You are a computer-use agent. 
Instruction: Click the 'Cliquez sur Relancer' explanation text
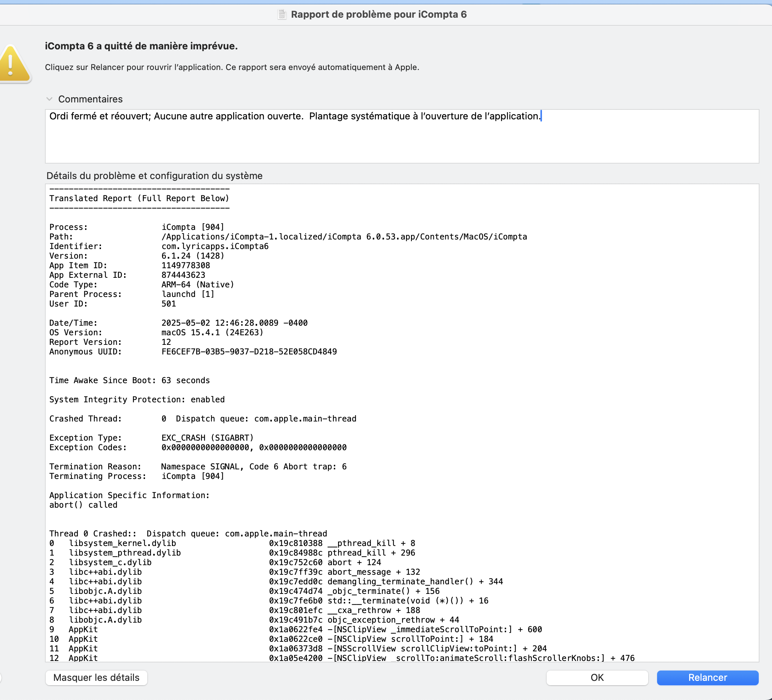click(232, 67)
